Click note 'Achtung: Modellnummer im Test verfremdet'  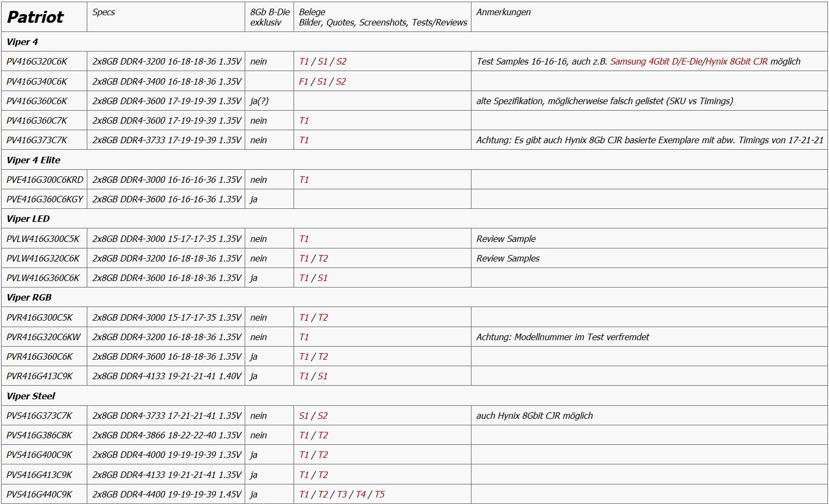coord(563,337)
